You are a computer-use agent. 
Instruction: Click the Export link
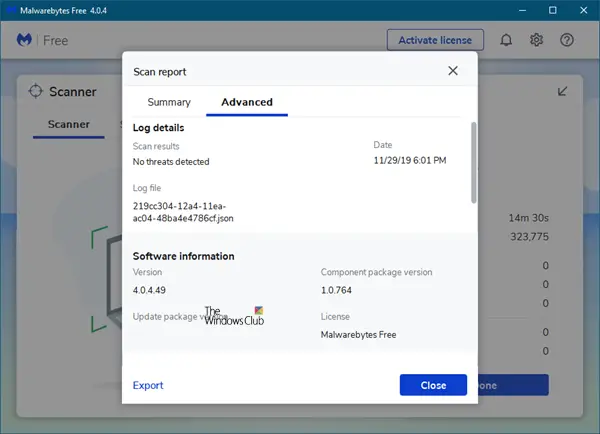coord(148,385)
